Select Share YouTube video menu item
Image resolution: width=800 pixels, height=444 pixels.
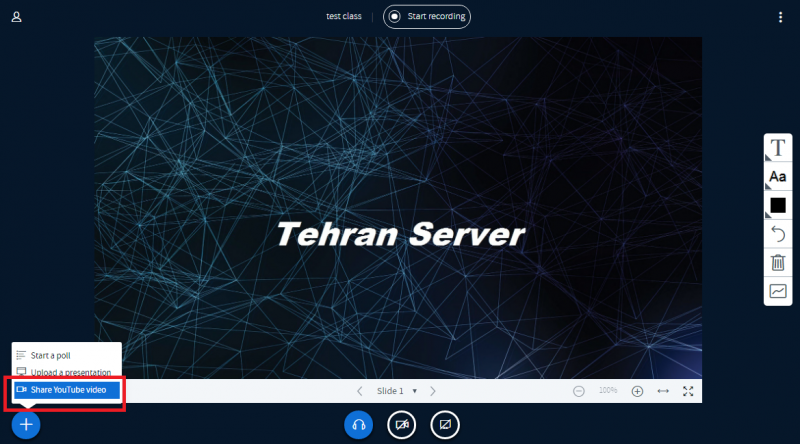[67, 389]
